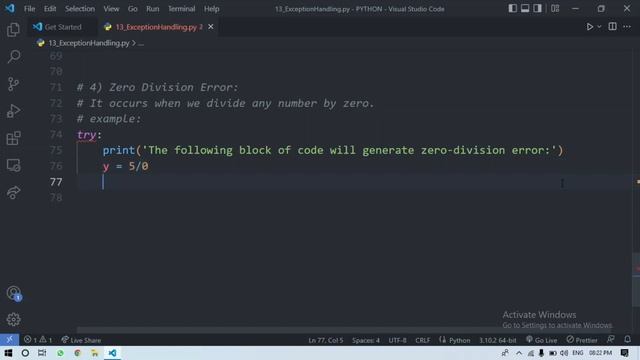Image resolution: width=640 pixels, height=360 pixels.
Task: Change UTF-8 file encoding
Action: [x=397, y=340]
